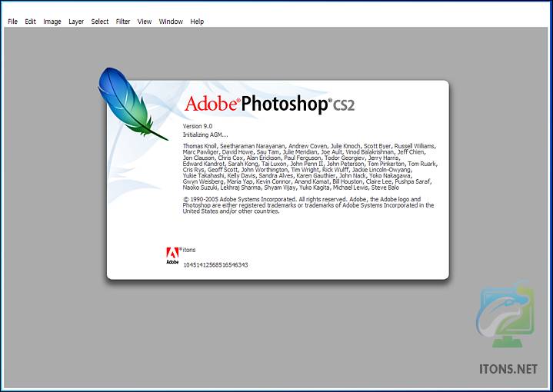This screenshot has height=392, width=553.
Task: Click the Adobe Photoshop CS2 title
Action: 269,105
